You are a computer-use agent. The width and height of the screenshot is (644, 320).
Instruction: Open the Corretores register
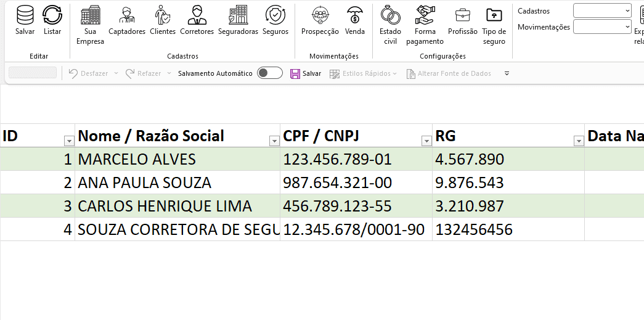[x=197, y=20]
